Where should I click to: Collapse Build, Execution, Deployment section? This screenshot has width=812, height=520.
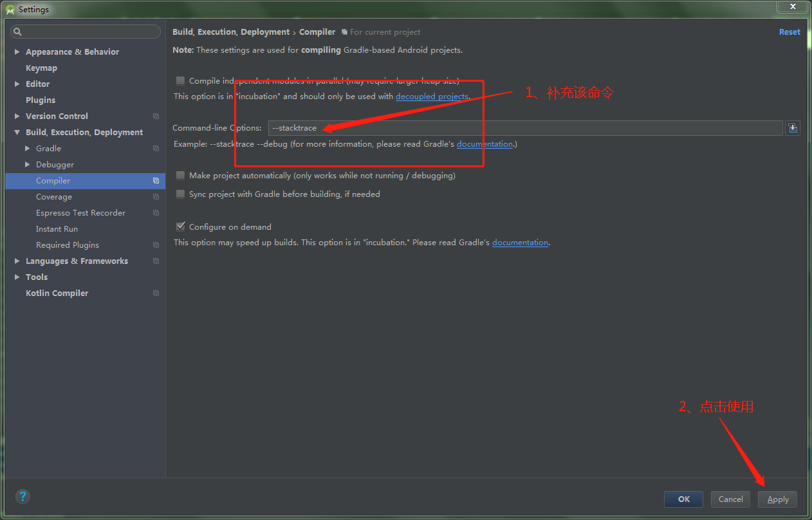coord(17,132)
